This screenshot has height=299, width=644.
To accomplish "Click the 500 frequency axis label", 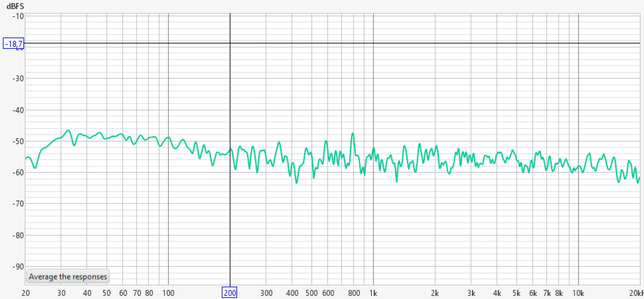I will click(x=311, y=293).
